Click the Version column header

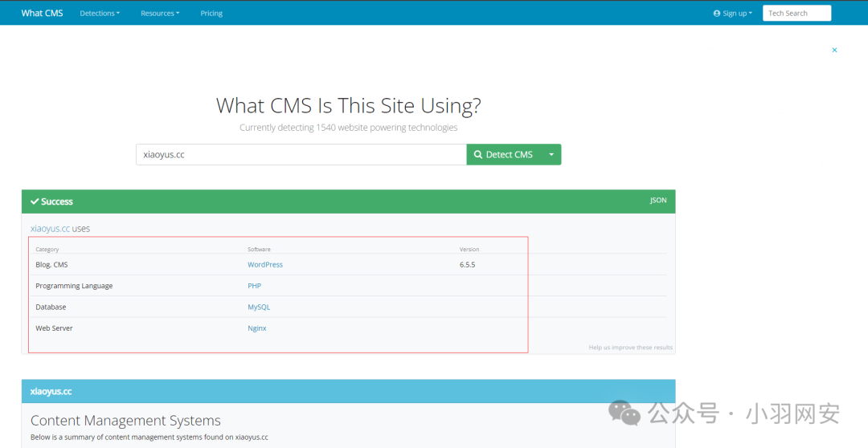(469, 250)
